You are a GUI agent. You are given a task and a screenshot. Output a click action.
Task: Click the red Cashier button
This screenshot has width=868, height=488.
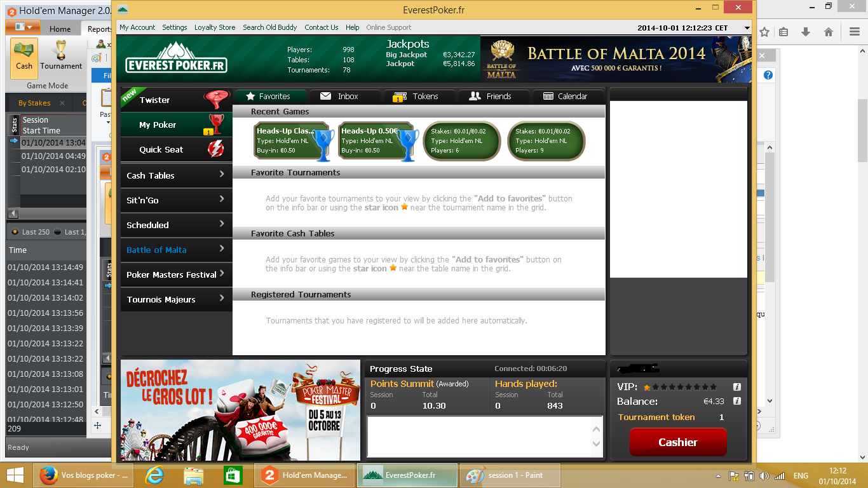678,442
